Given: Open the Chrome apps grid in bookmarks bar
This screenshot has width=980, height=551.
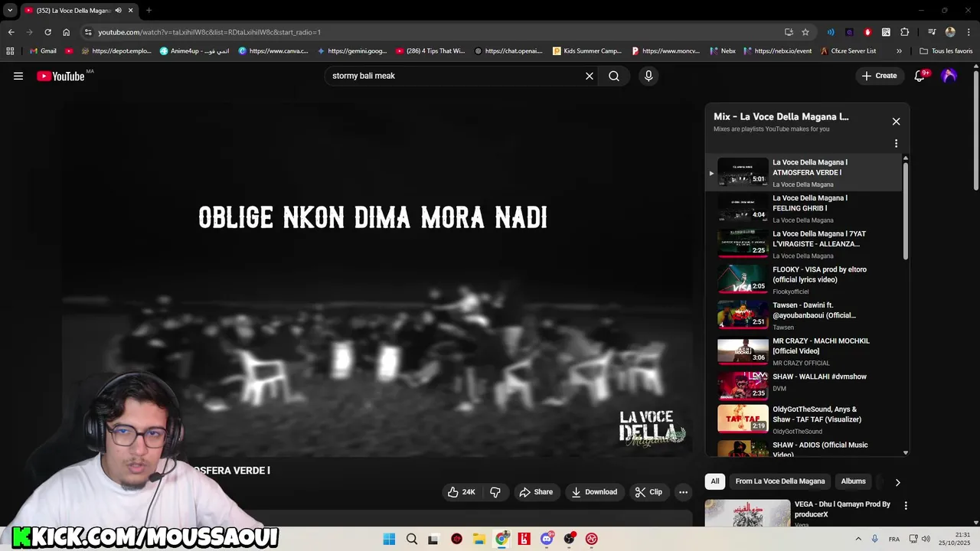Looking at the screenshot, I should (x=10, y=51).
